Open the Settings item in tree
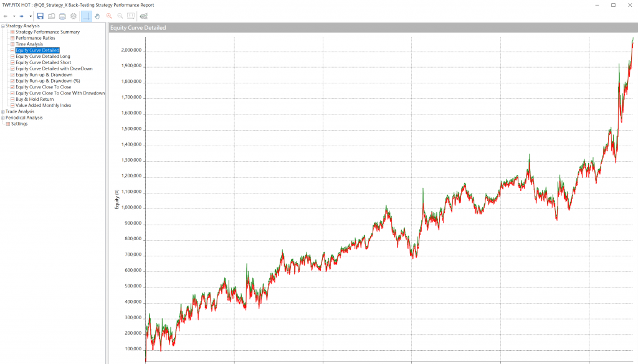 [19, 124]
